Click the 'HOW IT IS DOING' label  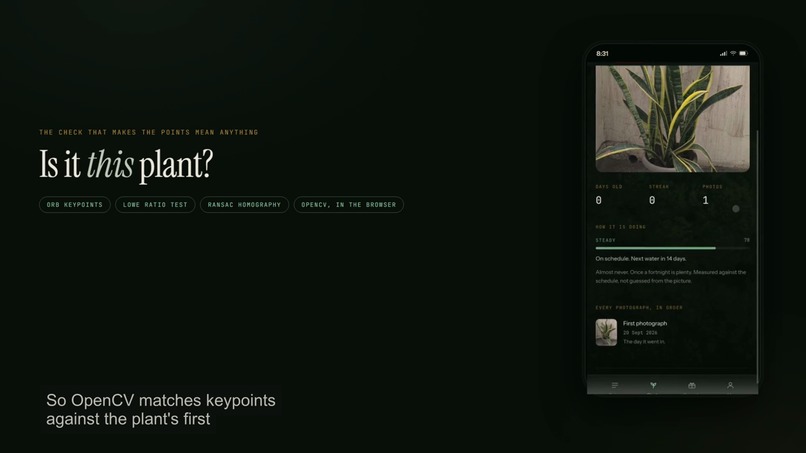[x=620, y=227]
